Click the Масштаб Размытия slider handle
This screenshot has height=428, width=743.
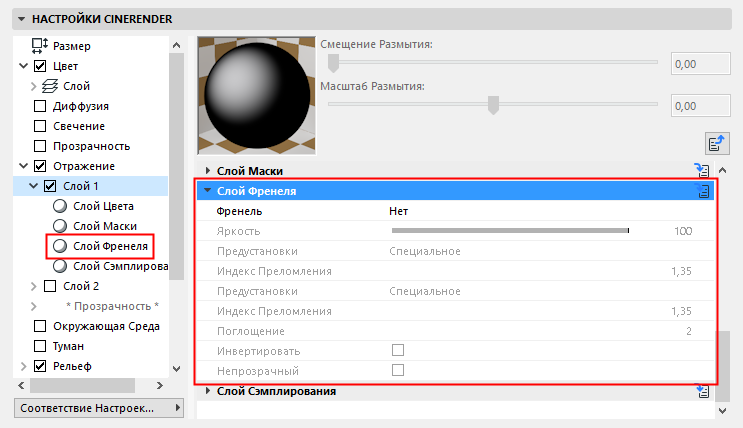pyautogui.click(x=493, y=105)
